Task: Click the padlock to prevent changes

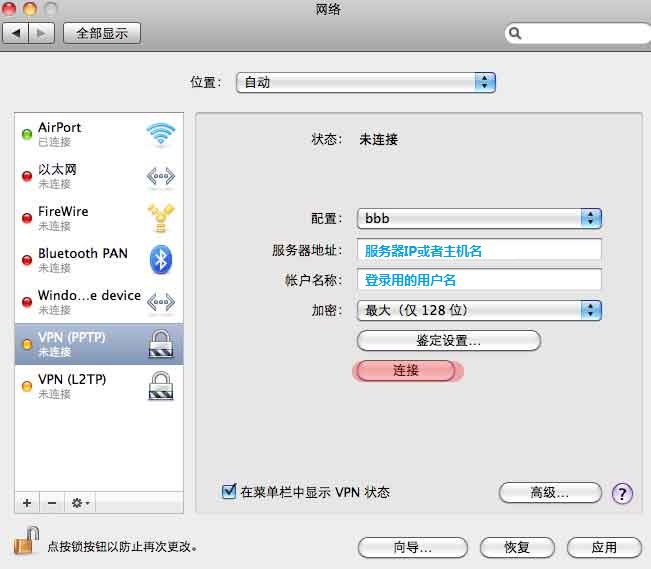Action: pos(26,541)
